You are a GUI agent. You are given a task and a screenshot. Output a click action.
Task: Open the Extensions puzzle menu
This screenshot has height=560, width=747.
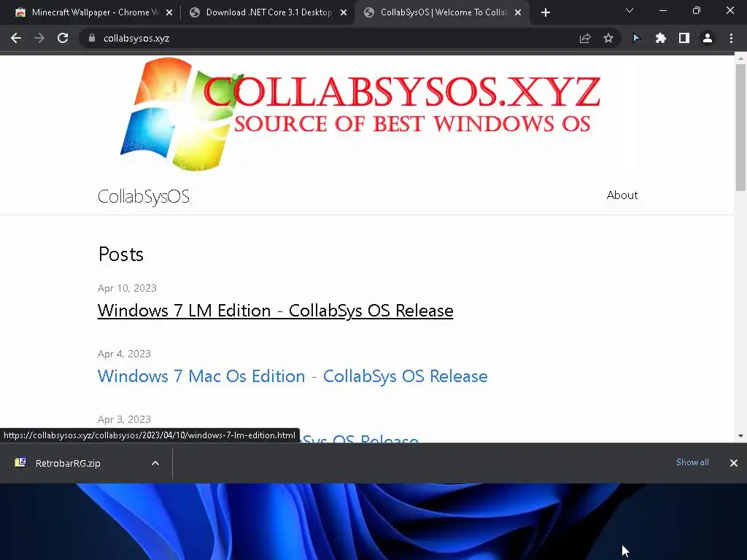660,38
